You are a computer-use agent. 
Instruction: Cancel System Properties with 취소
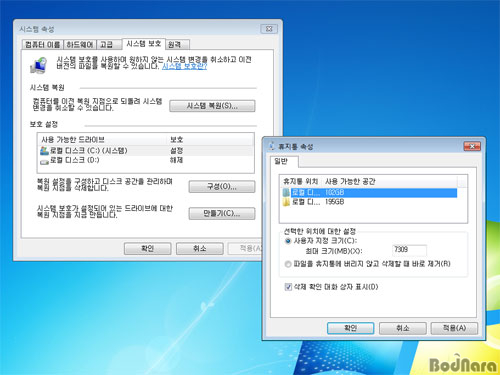[199, 249]
